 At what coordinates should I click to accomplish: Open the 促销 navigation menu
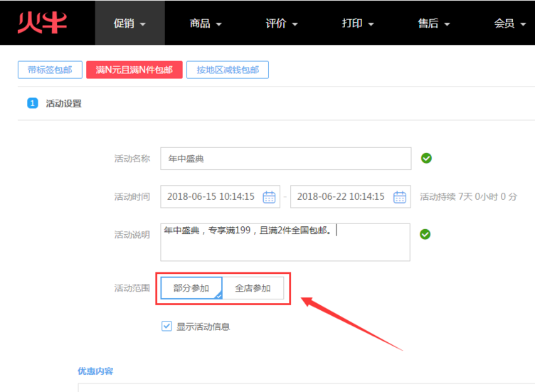129,23
